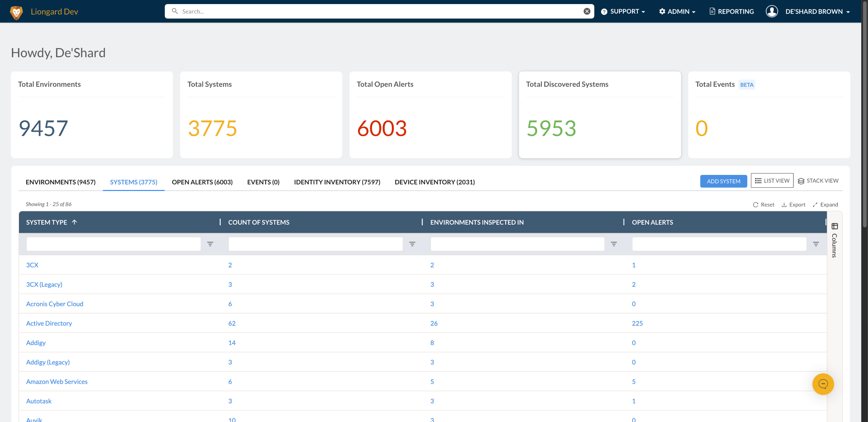Open filter menu for Count of Systems column
This screenshot has height=422, width=868.
412,244
